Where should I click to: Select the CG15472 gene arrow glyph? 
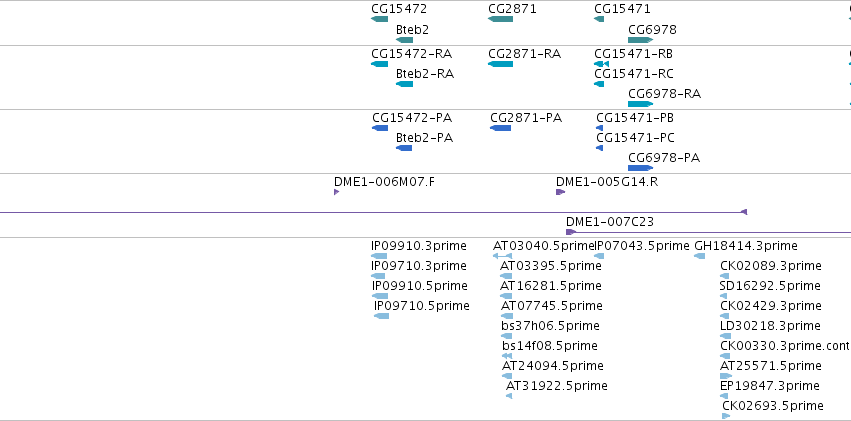point(379,19)
